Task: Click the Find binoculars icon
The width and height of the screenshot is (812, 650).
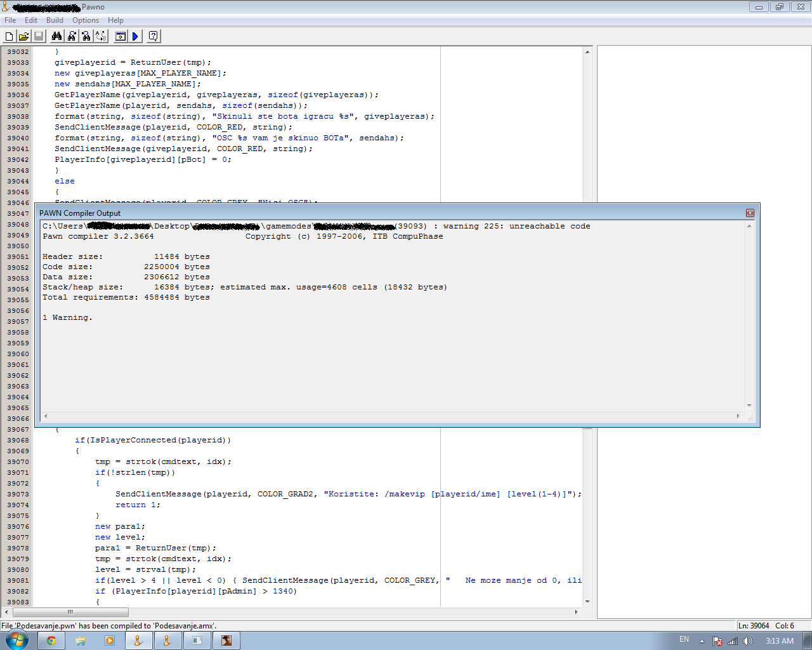Action: point(57,36)
